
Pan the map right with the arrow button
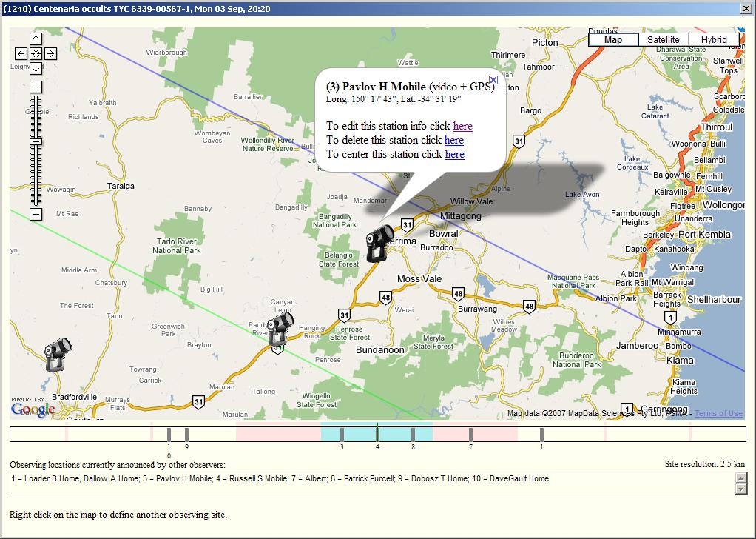tap(50, 53)
